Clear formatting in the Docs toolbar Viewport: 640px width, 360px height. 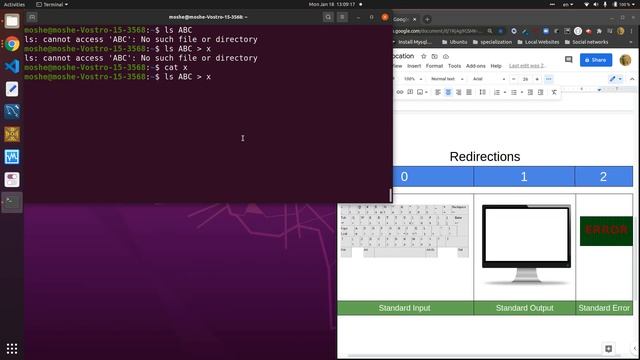tap(554, 92)
